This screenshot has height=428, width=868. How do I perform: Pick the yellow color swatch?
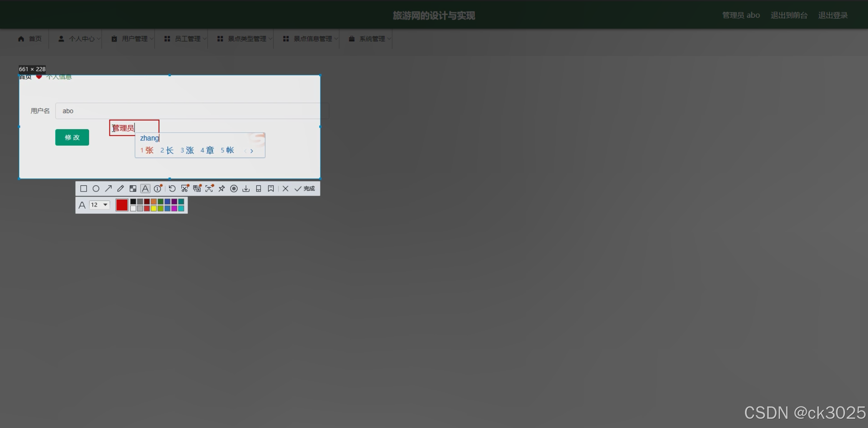click(154, 208)
